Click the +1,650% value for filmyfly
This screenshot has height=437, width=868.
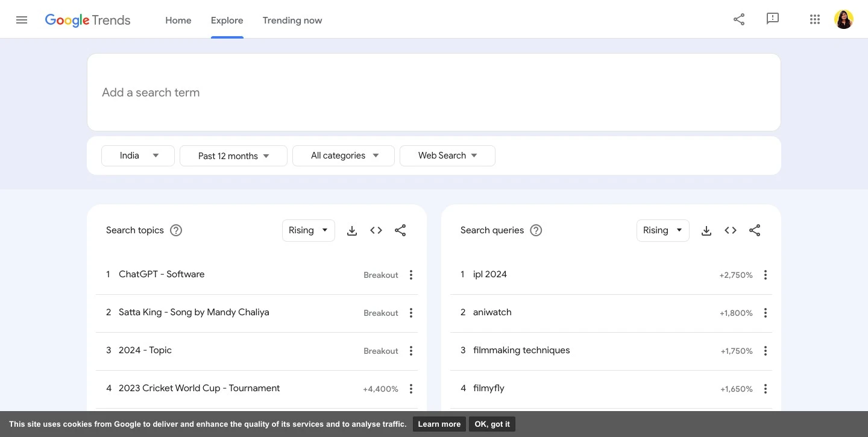click(737, 389)
